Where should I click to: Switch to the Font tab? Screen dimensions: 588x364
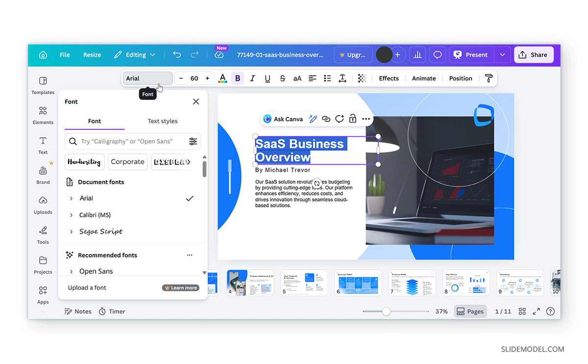click(x=95, y=121)
